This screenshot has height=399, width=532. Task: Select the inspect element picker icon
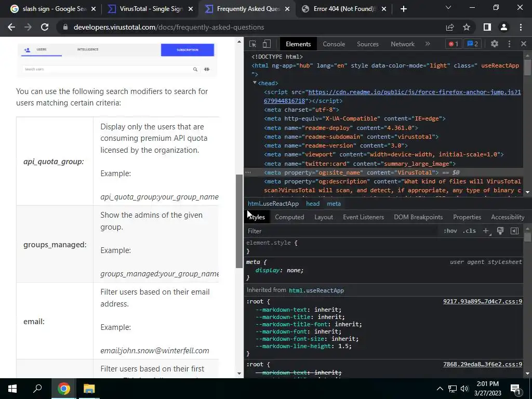coord(253,44)
